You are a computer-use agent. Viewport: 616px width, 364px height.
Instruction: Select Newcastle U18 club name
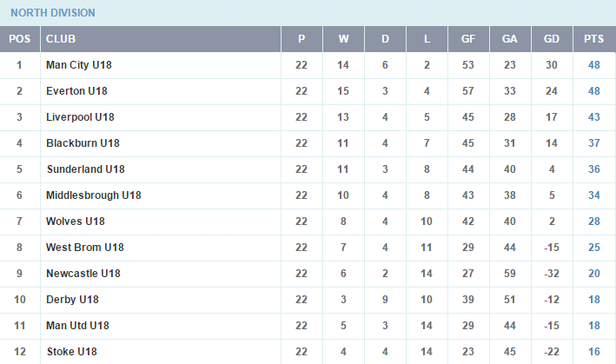pyautogui.click(x=83, y=274)
